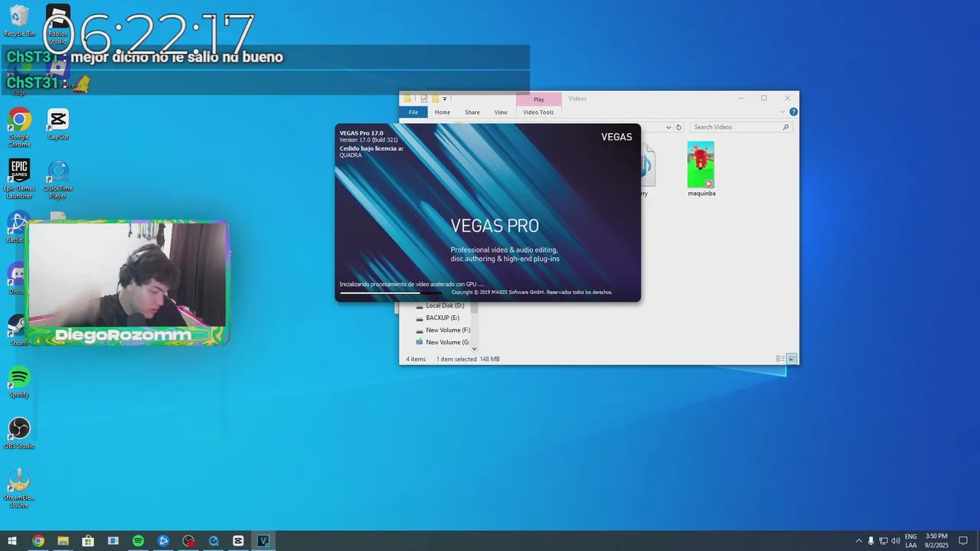980x551 pixels.
Task: Open the address bar history dropdown
Action: pos(668,127)
